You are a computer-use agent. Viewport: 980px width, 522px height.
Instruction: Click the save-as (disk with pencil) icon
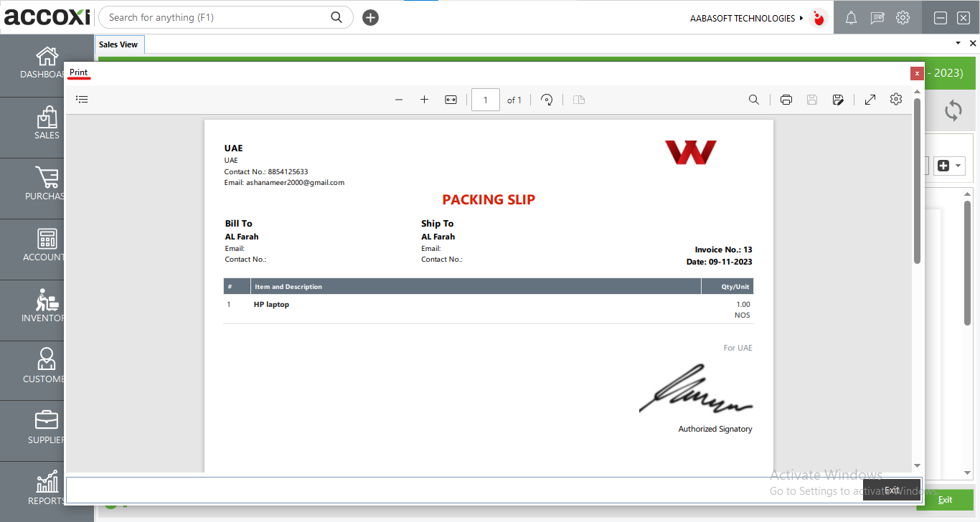point(838,100)
